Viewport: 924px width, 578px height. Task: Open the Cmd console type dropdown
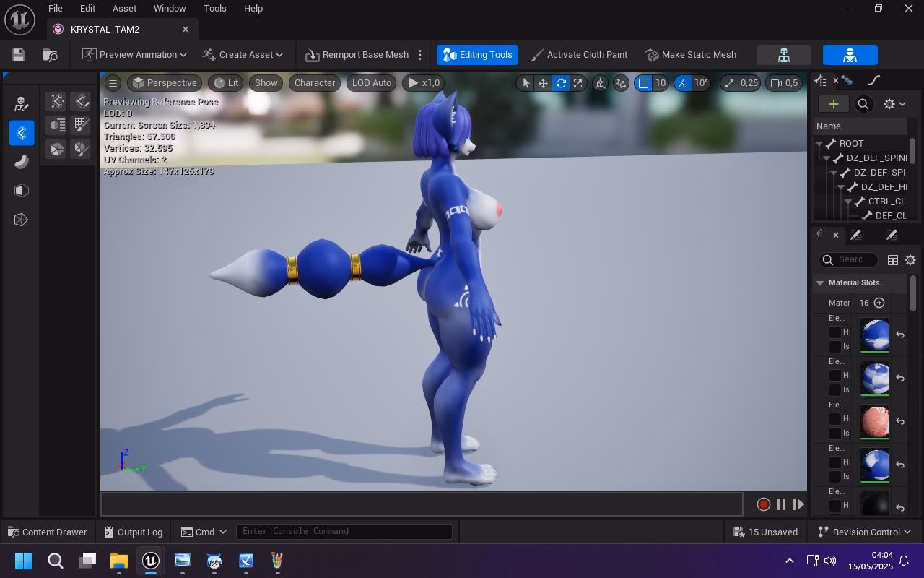204,532
